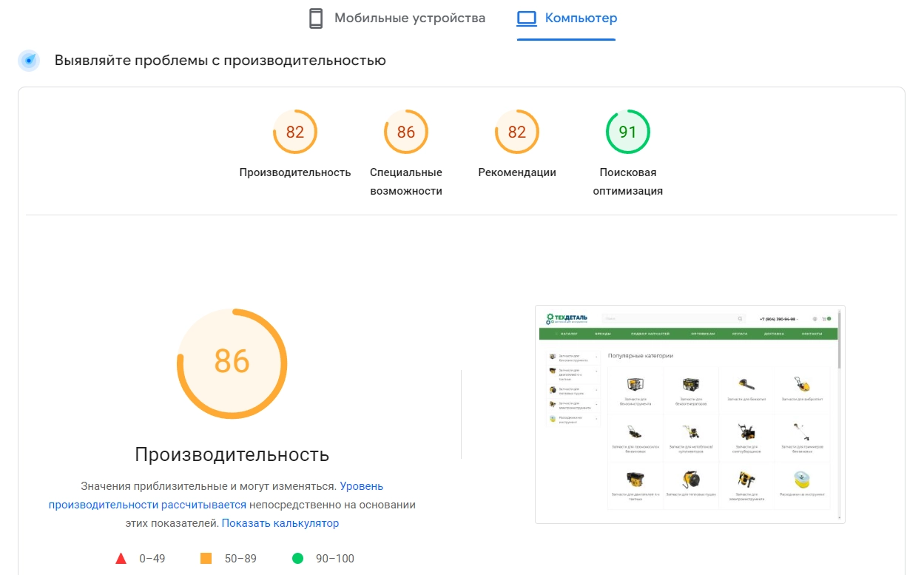Image resolution: width=924 pixels, height=575 pixels.
Task: Open the Рекомендации score gauge 82
Action: coord(517,132)
